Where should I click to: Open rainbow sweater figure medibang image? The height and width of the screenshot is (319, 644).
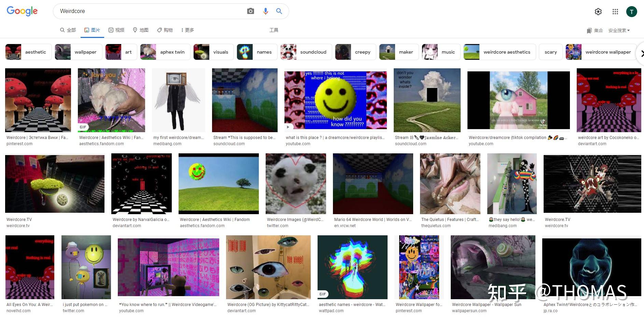tap(512, 184)
